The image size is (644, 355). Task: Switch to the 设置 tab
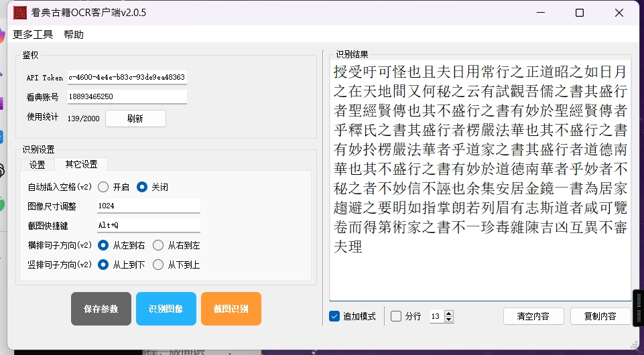click(x=38, y=165)
